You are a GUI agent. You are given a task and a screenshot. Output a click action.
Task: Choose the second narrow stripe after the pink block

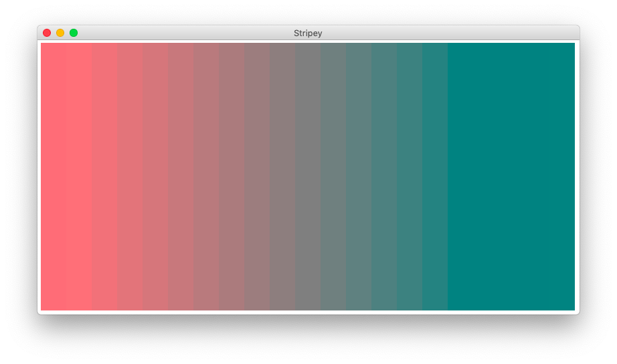pos(130,176)
